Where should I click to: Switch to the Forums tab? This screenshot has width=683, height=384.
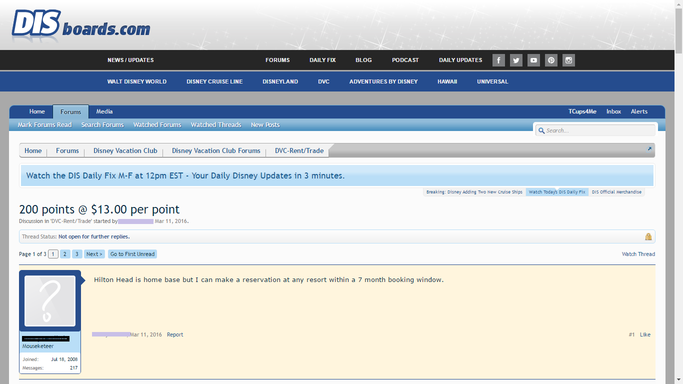point(71,111)
